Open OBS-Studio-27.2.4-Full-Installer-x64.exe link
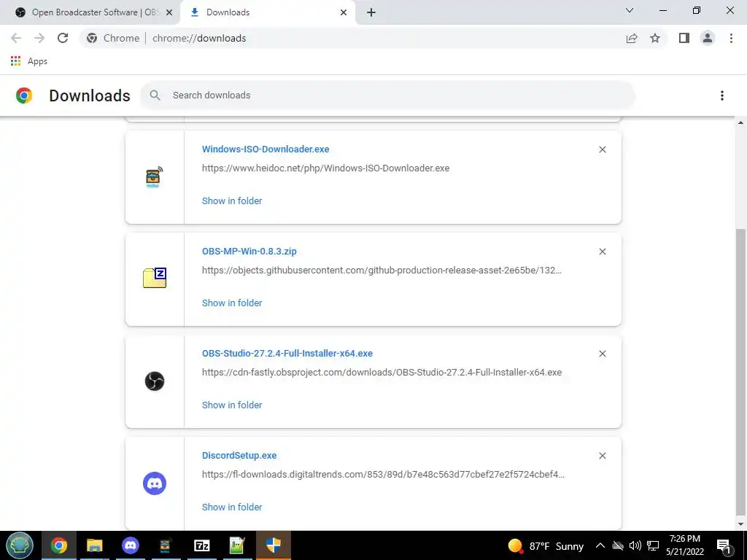Image resolution: width=747 pixels, height=560 pixels. pyautogui.click(x=287, y=354)
